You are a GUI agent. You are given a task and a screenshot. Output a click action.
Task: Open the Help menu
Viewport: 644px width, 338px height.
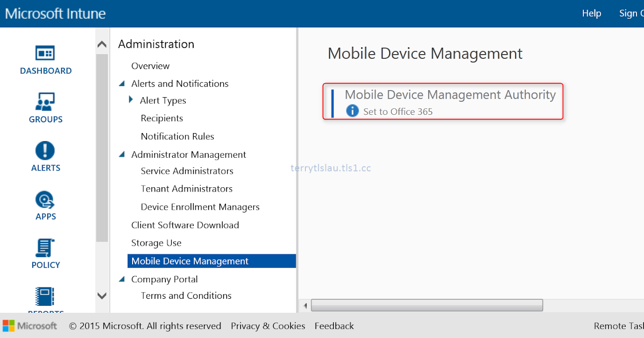click(x=591, y=13)
